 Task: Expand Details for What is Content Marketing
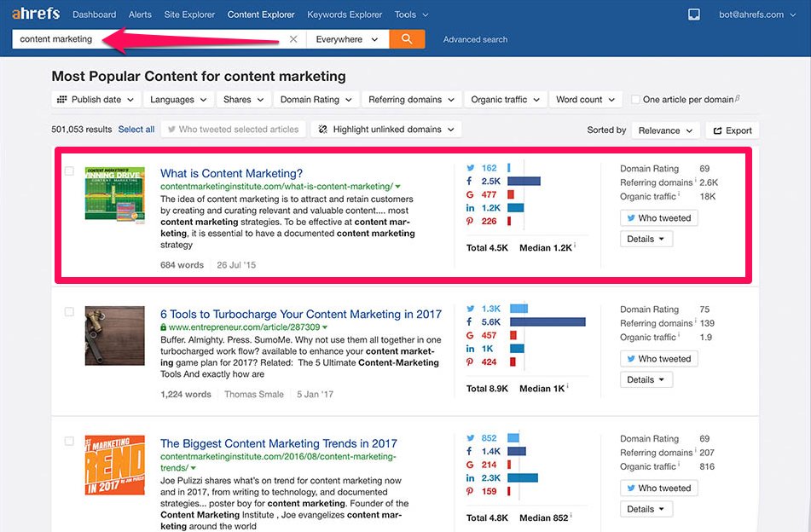coord(646,239)
